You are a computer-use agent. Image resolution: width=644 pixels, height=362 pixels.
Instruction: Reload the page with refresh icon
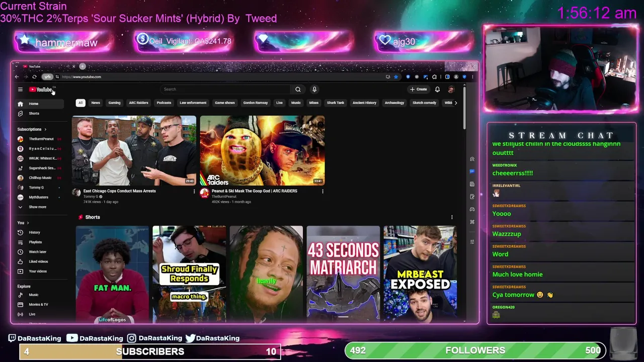34,77
